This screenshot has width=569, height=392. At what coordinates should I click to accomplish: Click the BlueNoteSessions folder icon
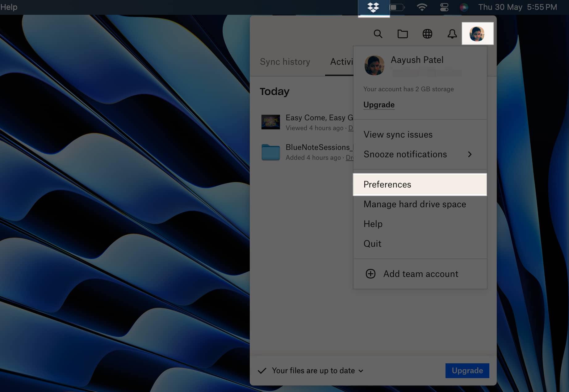270,152
